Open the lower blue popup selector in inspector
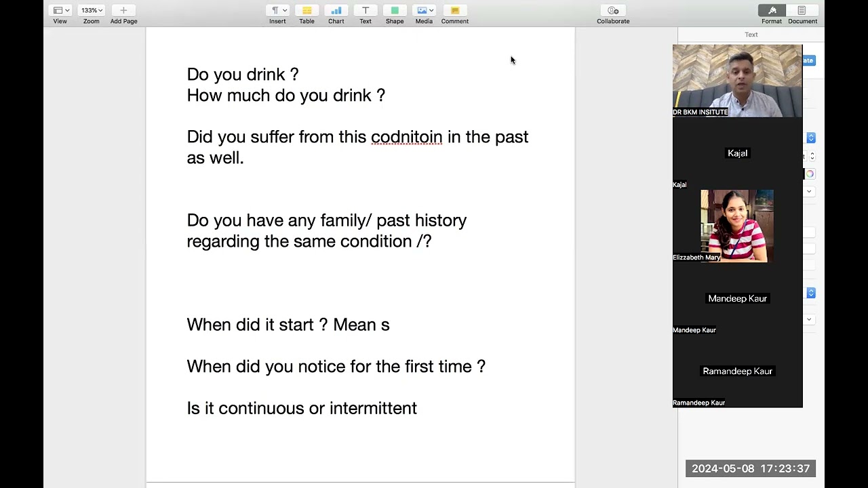This screenshot has height=488, width=868. [810, 293]
